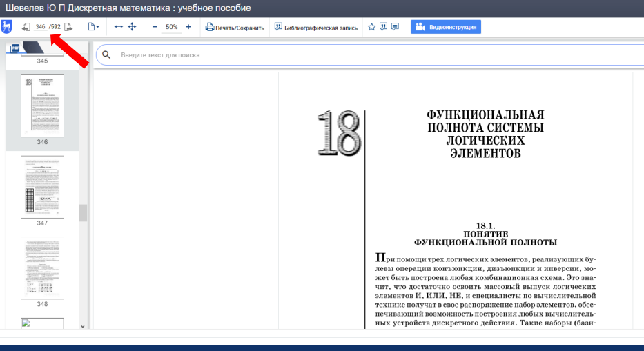Click the Видеоинструкция button
The height and width of the screenshot is (351, 644).
[446, 27]
